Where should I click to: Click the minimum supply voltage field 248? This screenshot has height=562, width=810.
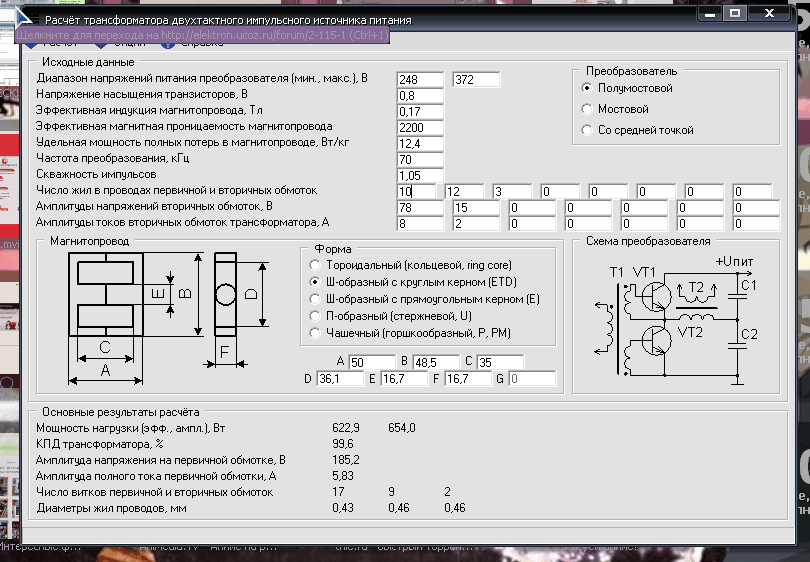coord(419,80)
